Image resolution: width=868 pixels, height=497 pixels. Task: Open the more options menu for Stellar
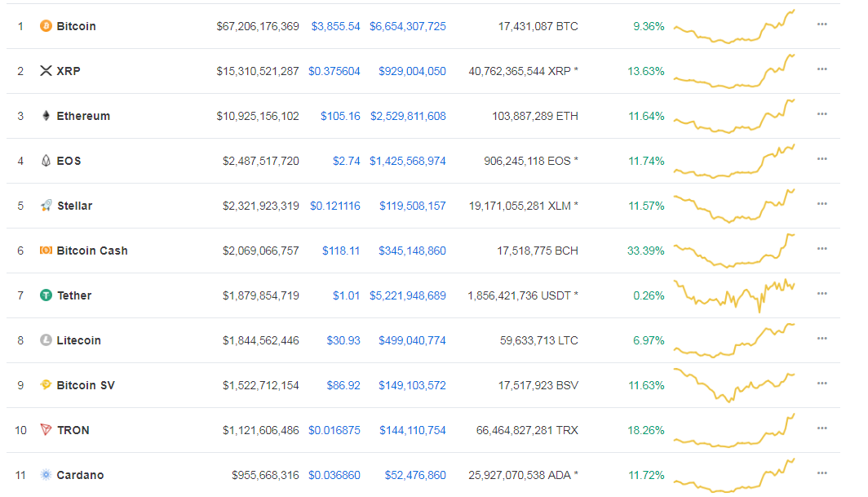pos(822,204)
